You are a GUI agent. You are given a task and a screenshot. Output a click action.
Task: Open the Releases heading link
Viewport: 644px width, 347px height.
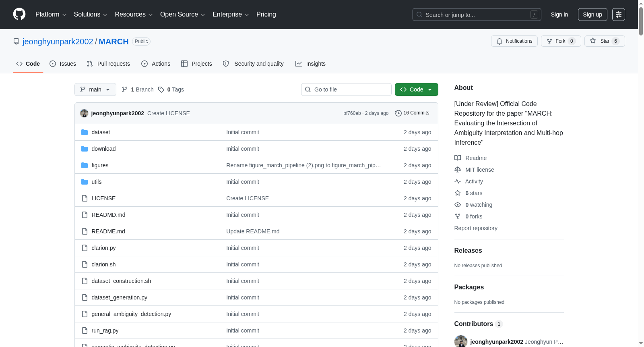(468, 250)
